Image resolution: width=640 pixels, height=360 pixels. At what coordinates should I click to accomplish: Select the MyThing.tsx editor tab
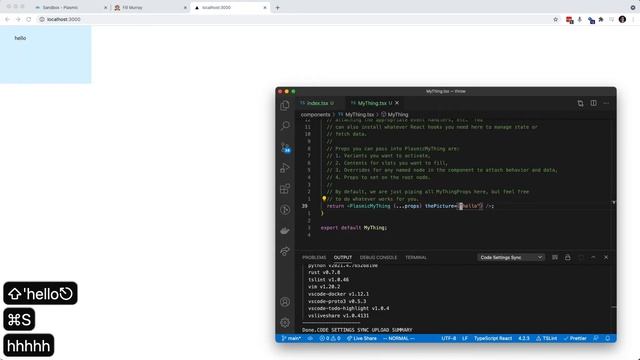pos(372,103)
